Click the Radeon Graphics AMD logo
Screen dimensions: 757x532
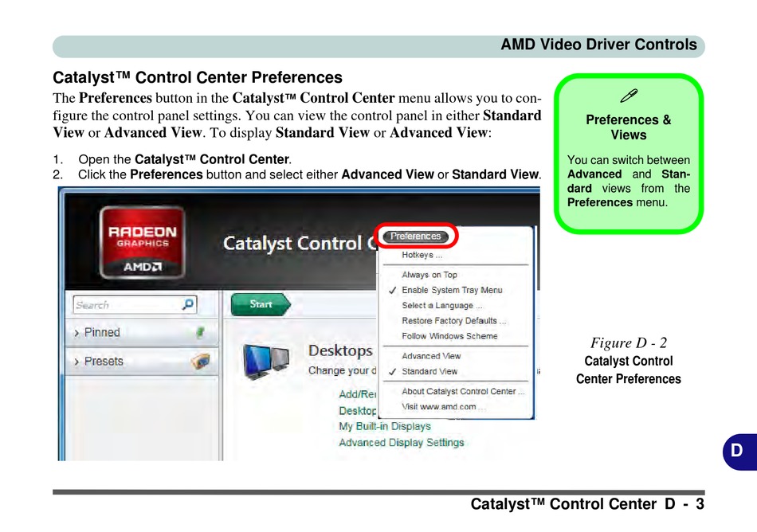(x=142, y=242)
